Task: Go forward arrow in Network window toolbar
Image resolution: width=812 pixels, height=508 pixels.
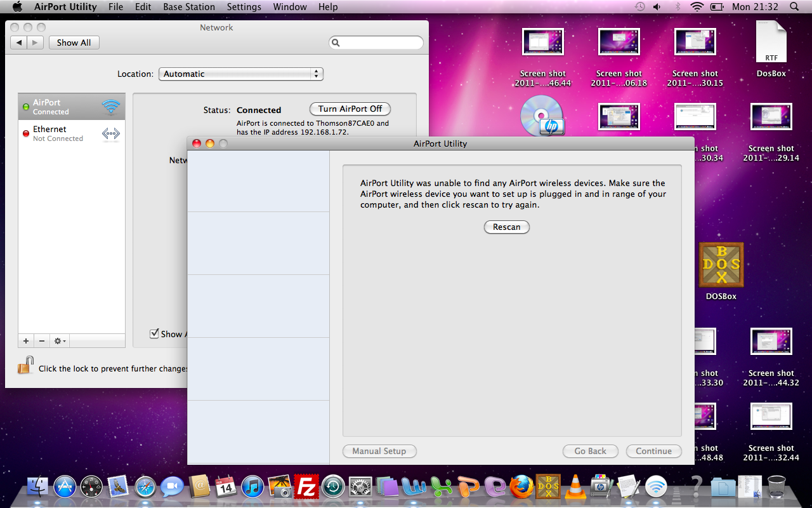Action: (x=36, y=43)
